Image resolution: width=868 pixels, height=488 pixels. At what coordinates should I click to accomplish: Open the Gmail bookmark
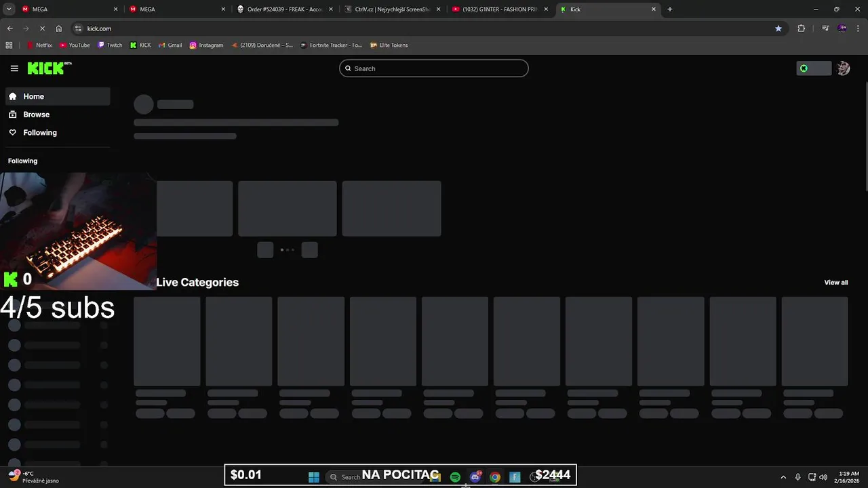(170, 45)
